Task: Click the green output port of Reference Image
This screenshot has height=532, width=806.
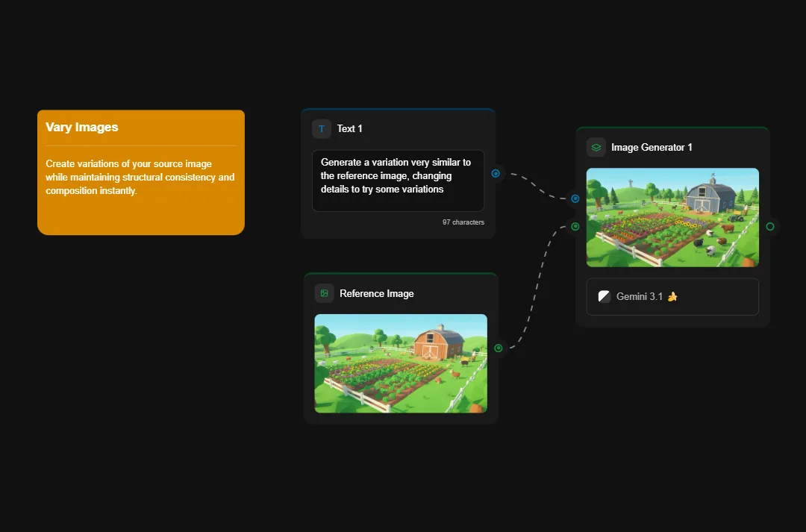Action: click(x=497, y=348)
